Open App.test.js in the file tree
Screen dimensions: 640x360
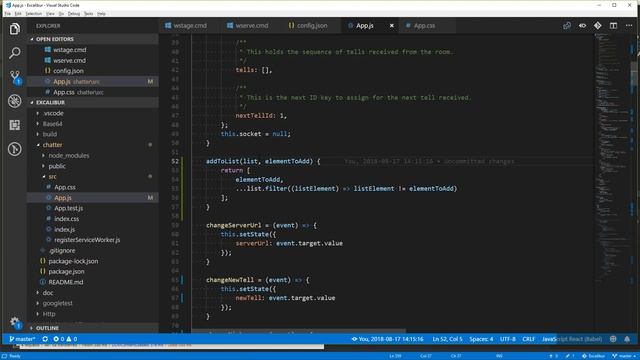click(93, 208)
